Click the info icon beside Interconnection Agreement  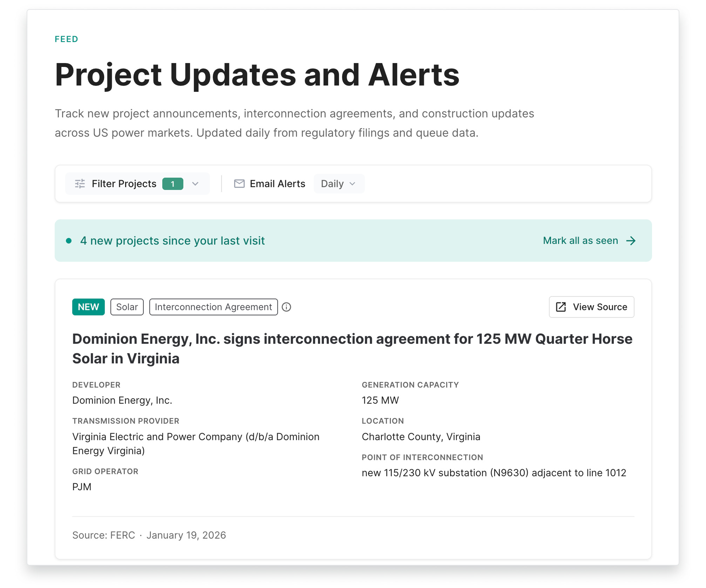286,307
